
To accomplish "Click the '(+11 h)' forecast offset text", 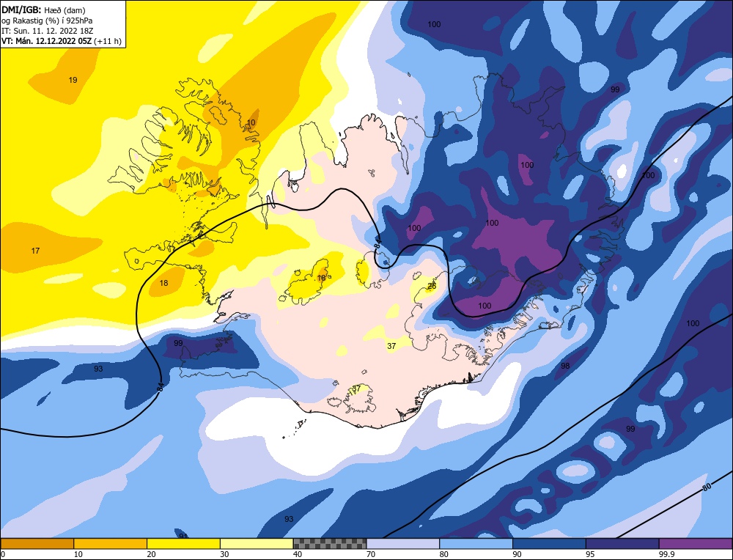I will point(108,41).
